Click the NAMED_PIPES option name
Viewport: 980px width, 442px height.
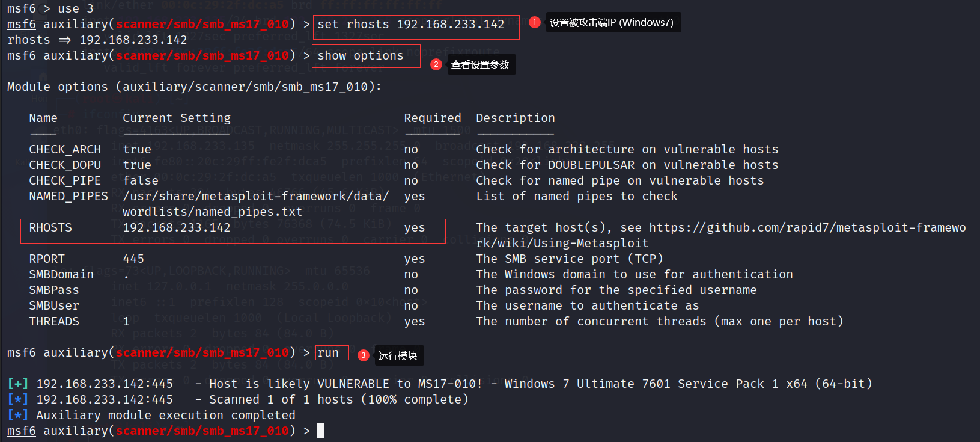click(x=68, y=197)
